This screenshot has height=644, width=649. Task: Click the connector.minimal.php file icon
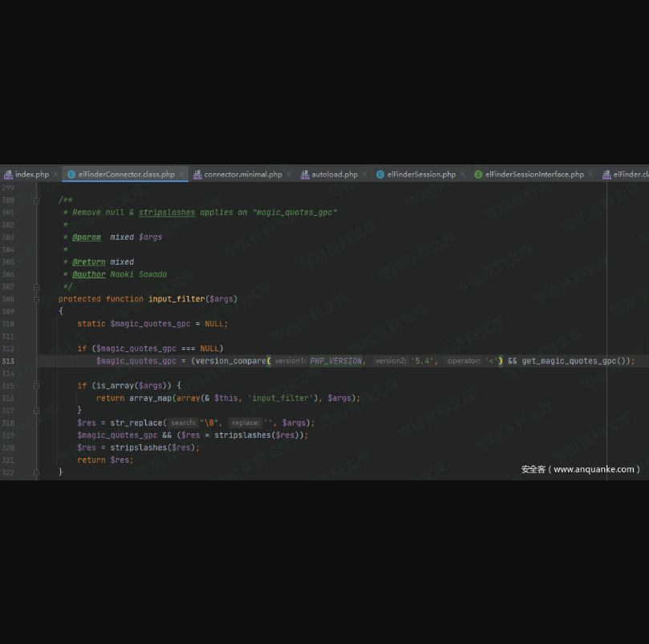(197, 174)
